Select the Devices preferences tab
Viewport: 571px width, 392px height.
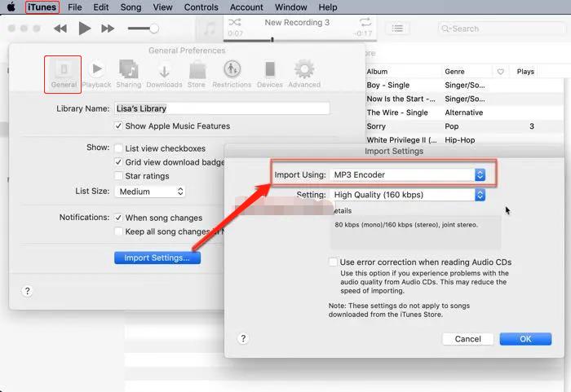coord(270,74)
